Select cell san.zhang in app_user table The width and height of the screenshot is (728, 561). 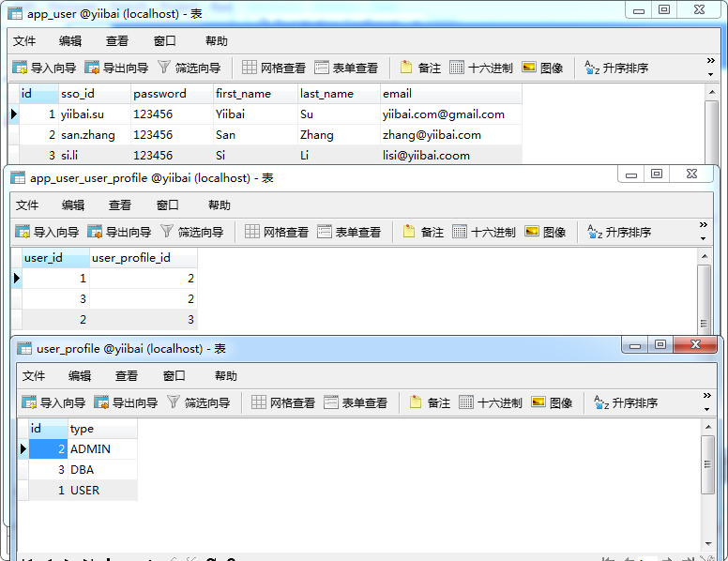click(x=95, y=135)
